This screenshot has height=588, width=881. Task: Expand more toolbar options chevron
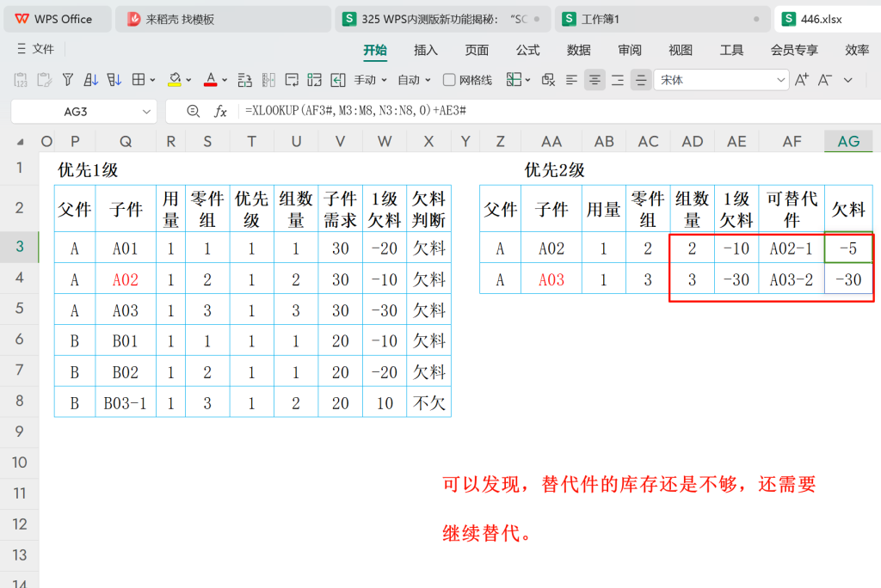(x=847, y=80)
